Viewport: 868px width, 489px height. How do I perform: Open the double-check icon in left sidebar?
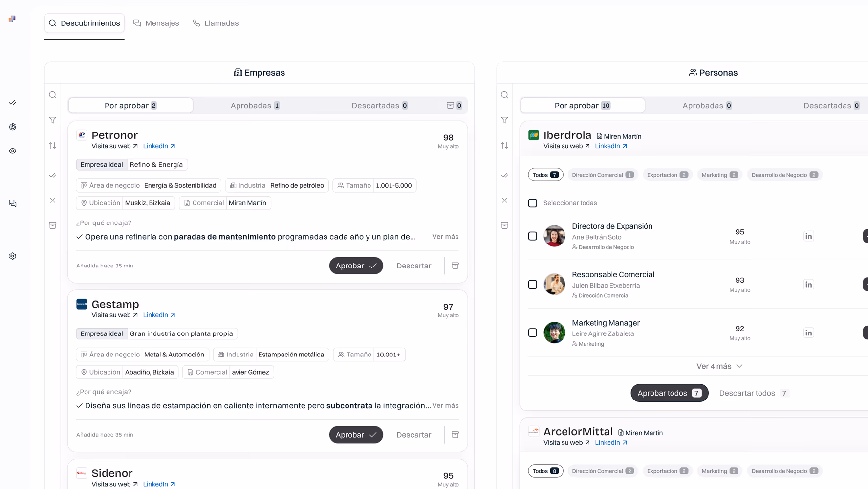tap(13, 103)
